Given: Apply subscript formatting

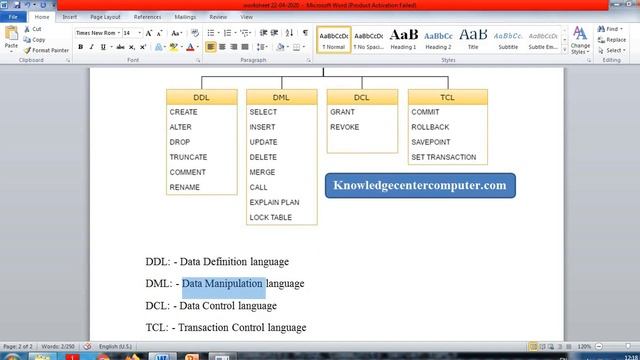Looking at the screenshot, I should 131,47.
